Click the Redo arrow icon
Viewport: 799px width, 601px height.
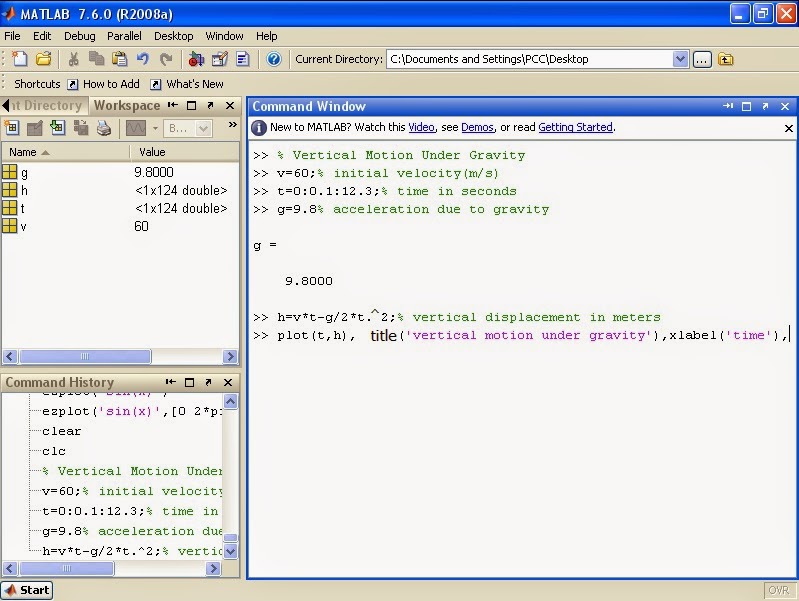pyautogui.click(x=166, y=59)
